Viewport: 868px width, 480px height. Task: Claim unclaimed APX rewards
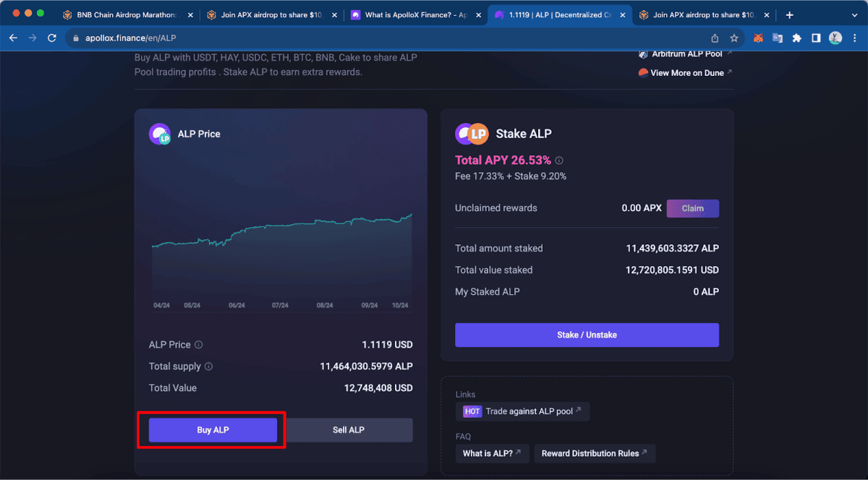pos(692,208)
